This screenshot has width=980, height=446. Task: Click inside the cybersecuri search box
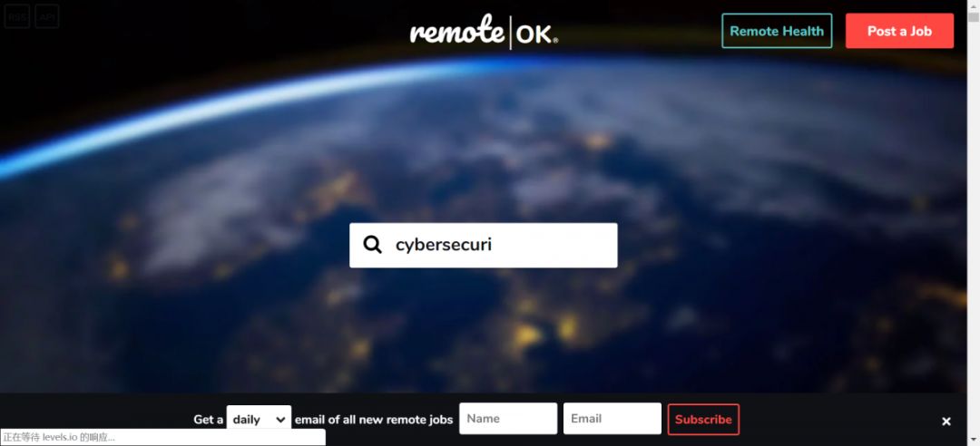(483, 245)
